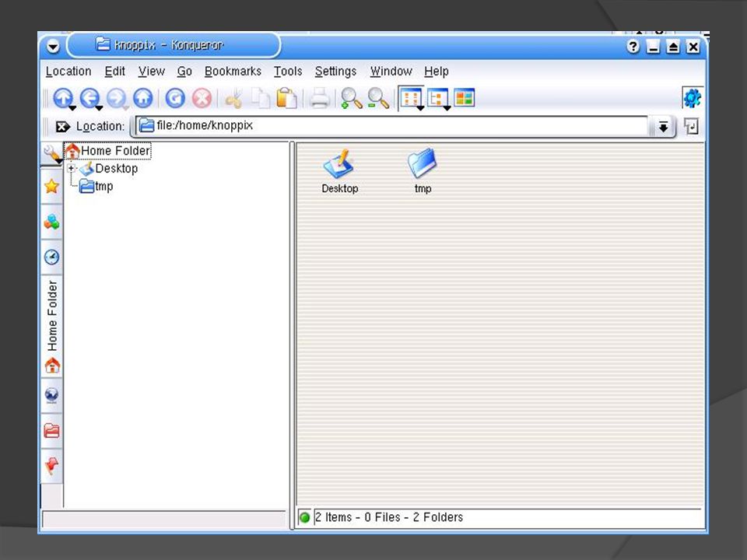The image size is (747, 560).
Task: Open the Services cubes sidebar tab
Action: pyautogui.click(x=51, y=222)
